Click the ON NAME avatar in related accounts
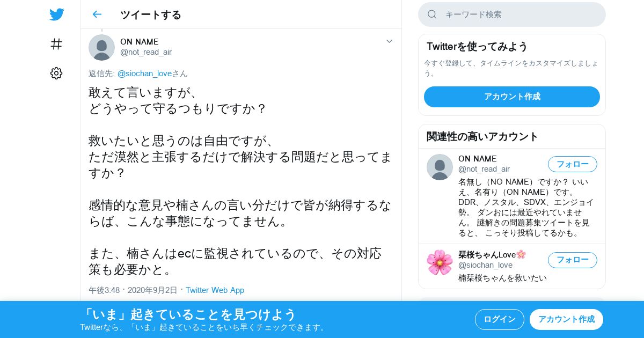644x338 pixels. (x=440, y=167)
